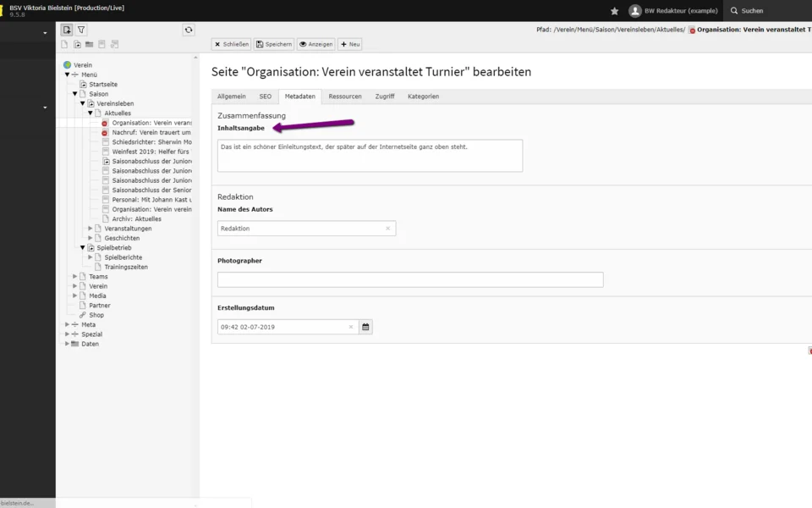The image size is (812, 508).
Task: Click the Speichern button
Action: coord(274,44)
